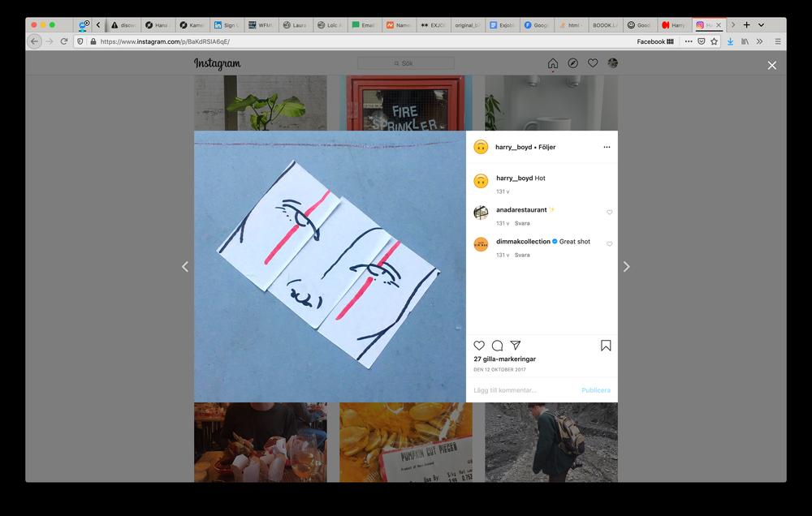Screen dimensions: 812x516
Task: Switch to the original_b tab
Action: (x=468, y=25)
